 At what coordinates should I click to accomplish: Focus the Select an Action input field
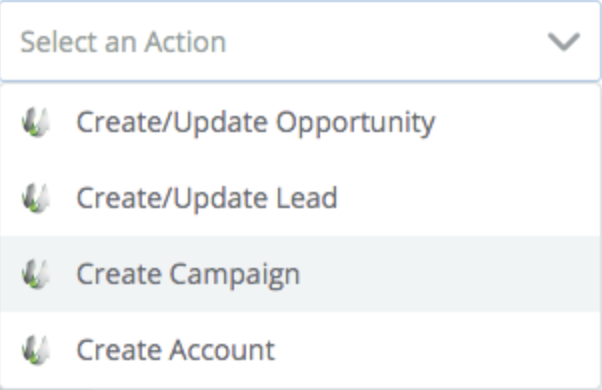pos(301,41)
